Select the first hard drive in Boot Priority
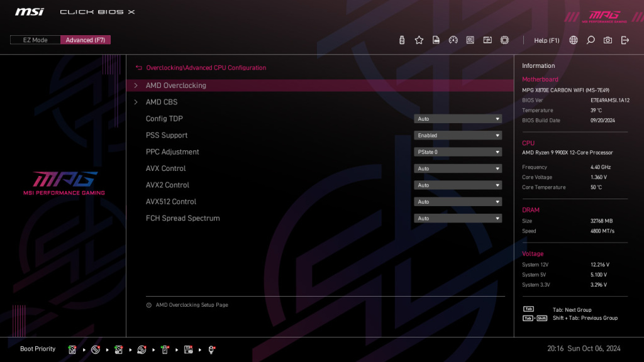Screen dimensions: 644x362 click(72, 349)
